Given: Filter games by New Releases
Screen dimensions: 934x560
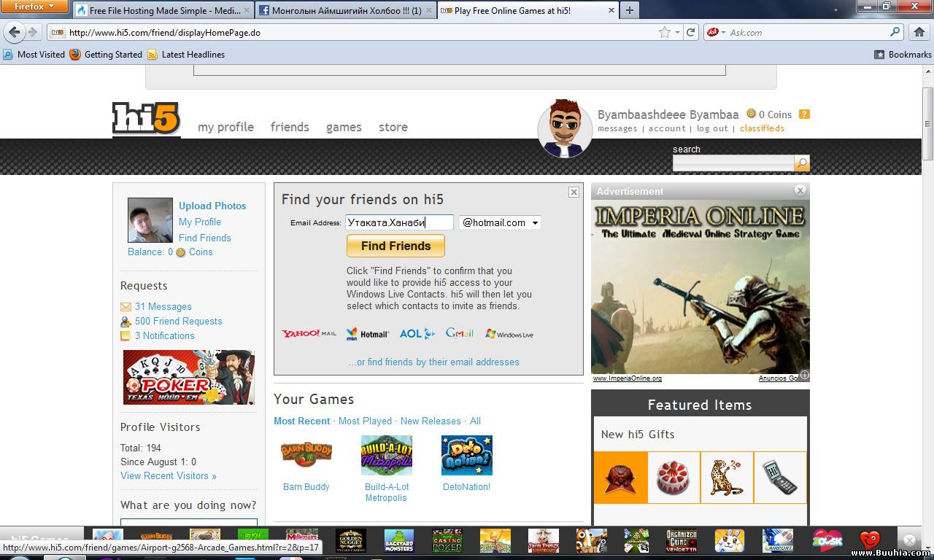Looking at the screenshot, I should pyautogui.click(x=431, y=421).
